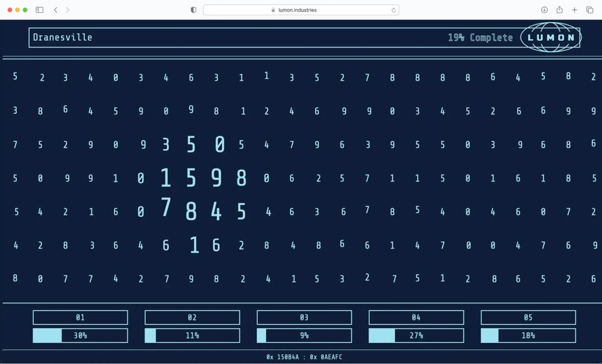Select the large 8 in 1598
Viewport: 602px width, 364px height.
click(x=241, y=178)
